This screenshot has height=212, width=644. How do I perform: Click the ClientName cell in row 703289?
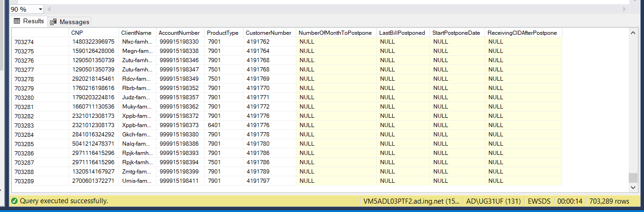pyautogui.click(x=137, y=181)
